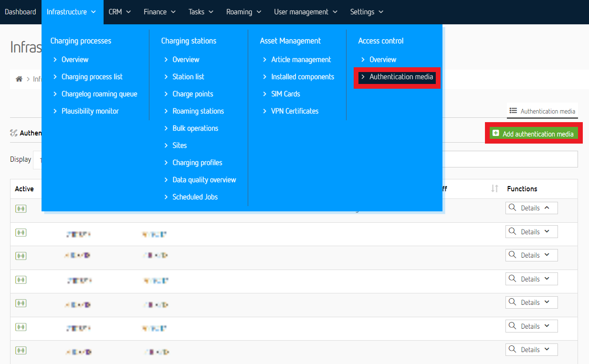Click the fifth row Details magnifier icon
Viewport: 589px width, 364px height.
(513, 302)
